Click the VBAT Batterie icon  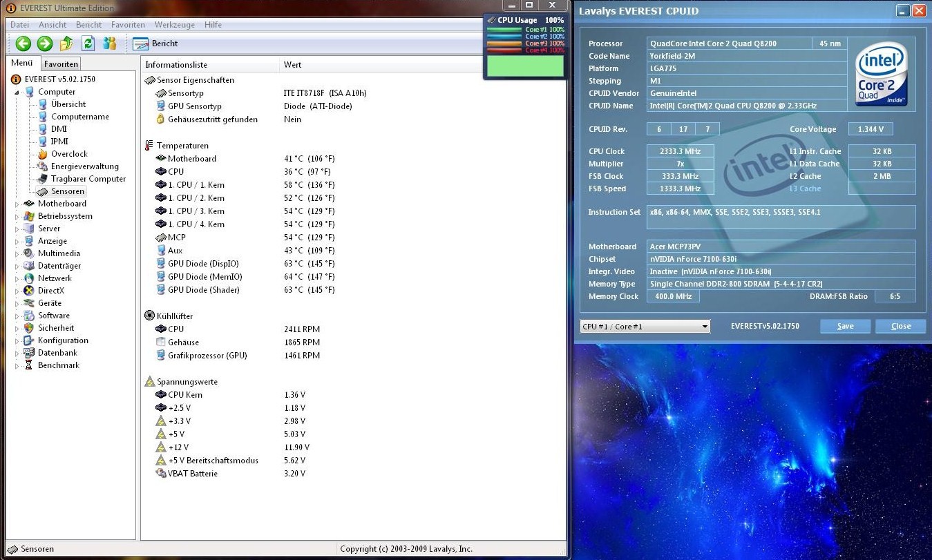pos(161,474)
